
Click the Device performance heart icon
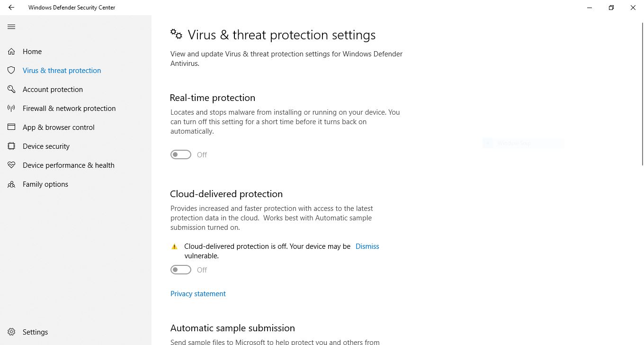[11, 165]
